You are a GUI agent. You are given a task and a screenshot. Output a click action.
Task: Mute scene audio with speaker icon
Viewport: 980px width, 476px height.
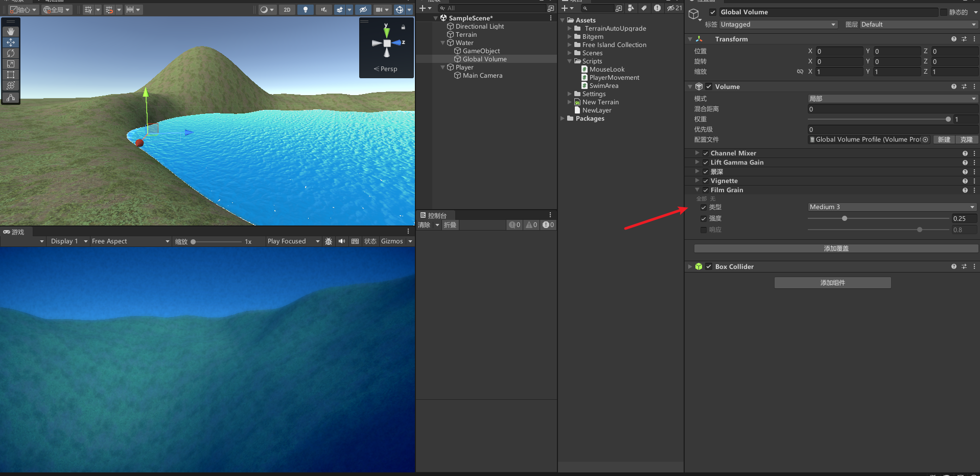pyautogui.click(x=323, y=10)
